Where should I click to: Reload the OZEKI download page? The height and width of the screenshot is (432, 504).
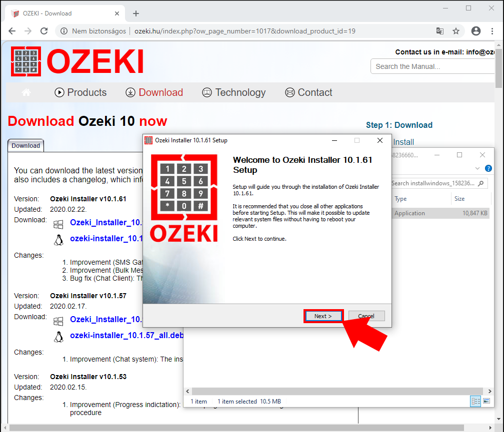coord(44,31)
